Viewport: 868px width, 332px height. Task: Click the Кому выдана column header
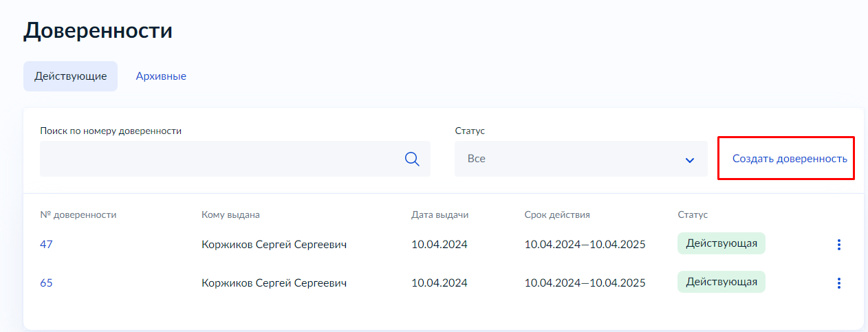(x=230, y=214)
